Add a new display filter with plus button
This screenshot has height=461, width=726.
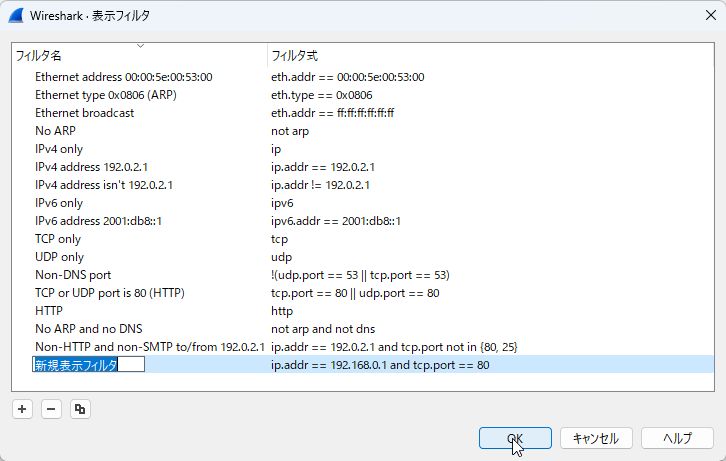tap(22, 409)
